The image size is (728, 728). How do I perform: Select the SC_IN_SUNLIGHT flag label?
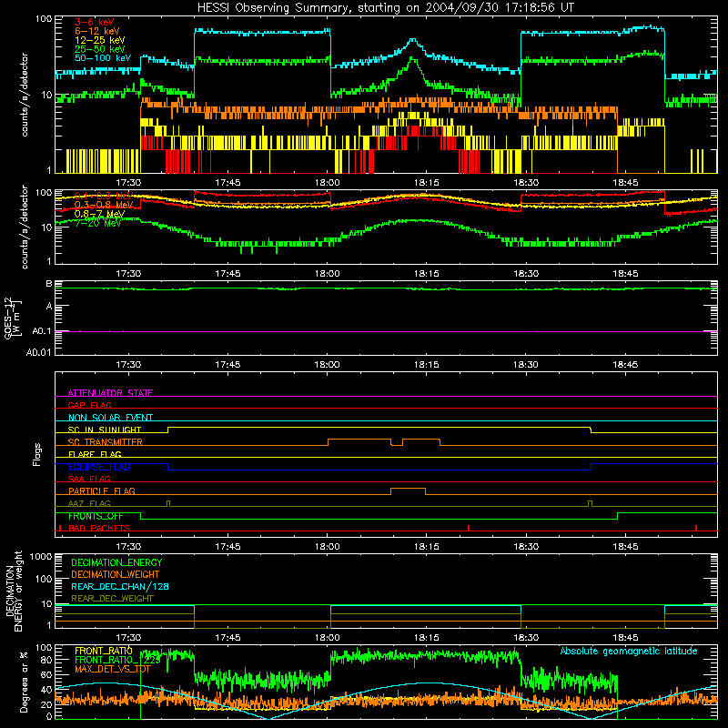point(105,430)
